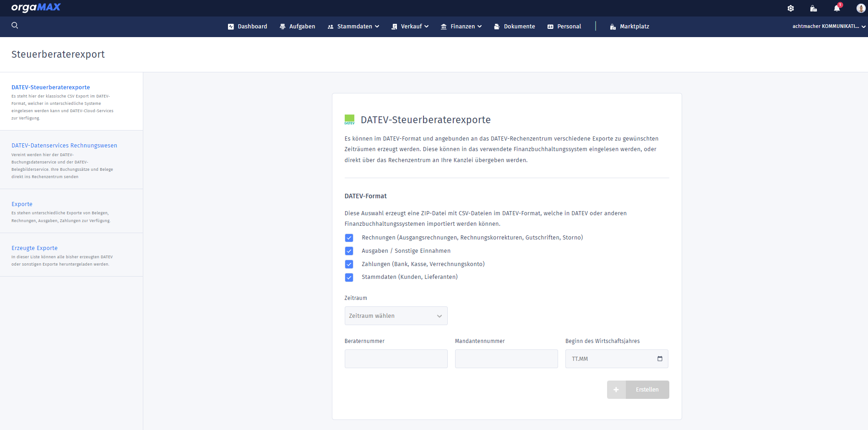
Task: Expand the Verkauf menu
Action: click(410, 27)
